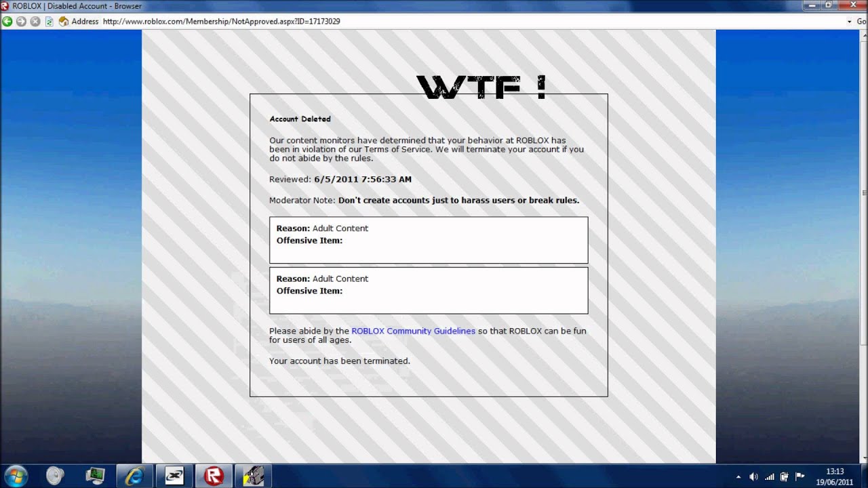Viewport: 868px width, 488px height.
Task: Click the second 'Reason: Adult Content' box
Action: click(429, 290)
